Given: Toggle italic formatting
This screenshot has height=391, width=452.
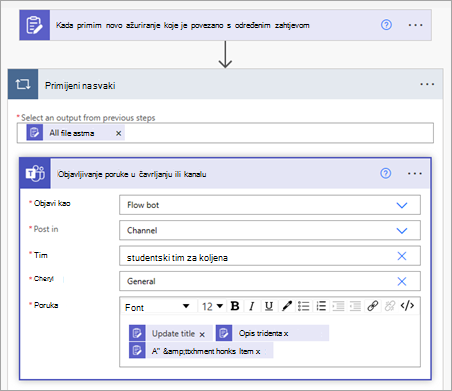Looking at the screenshot, I should [252, 306].
